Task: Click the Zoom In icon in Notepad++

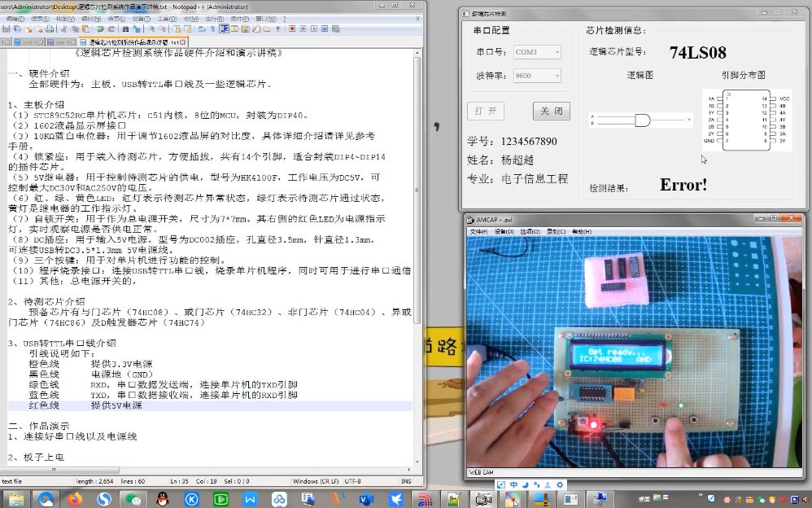Action: pyautogui.click(x=151, y=28)
